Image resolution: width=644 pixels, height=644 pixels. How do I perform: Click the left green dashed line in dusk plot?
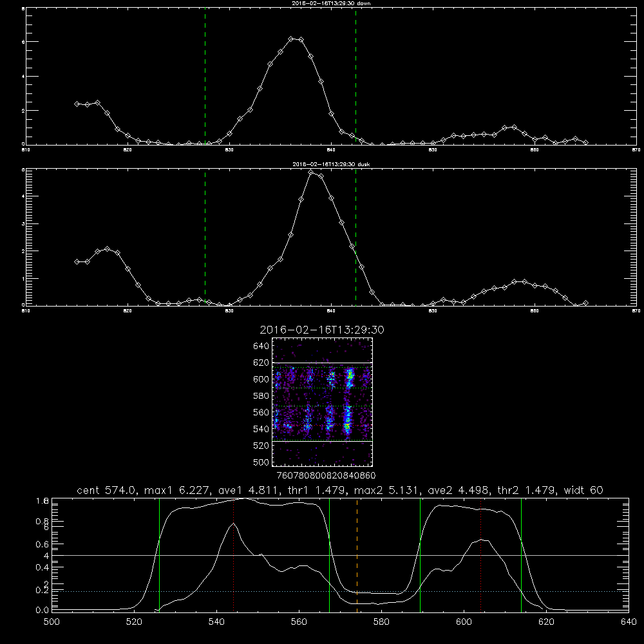tap(205, 237)
